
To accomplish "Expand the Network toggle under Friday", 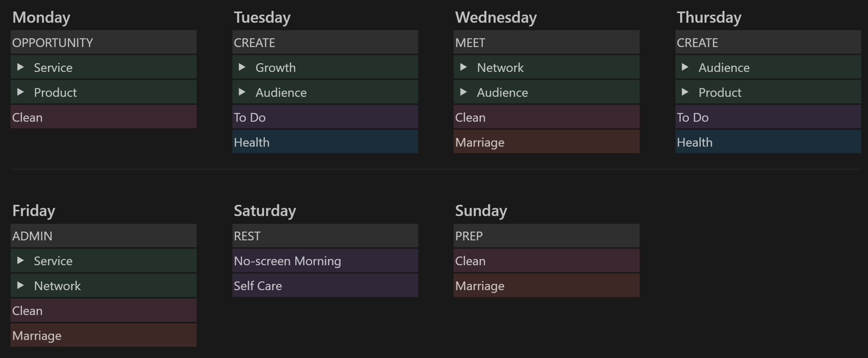I will (x=20, y=285).
